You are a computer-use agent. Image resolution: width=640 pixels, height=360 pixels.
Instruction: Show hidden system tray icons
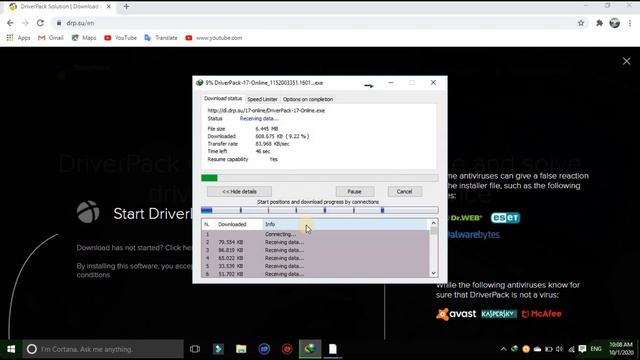click(x=503, y=349)
